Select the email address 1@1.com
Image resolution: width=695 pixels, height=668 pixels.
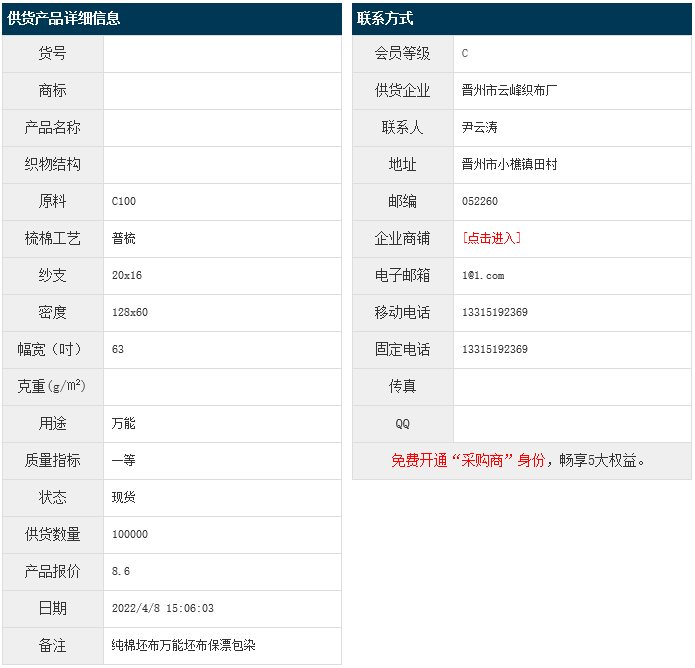click(x=483, y=275)
